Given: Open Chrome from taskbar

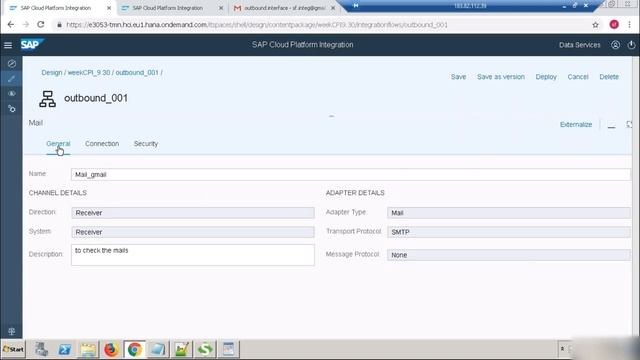Looking at the screenshot, I should (x=134, y=349).
